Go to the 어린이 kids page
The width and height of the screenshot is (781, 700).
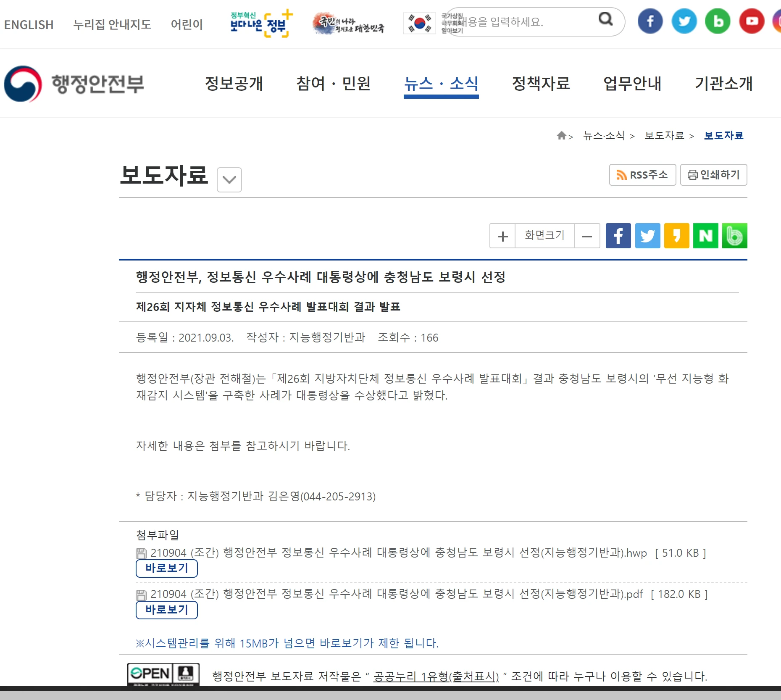(x=187, y=24)
